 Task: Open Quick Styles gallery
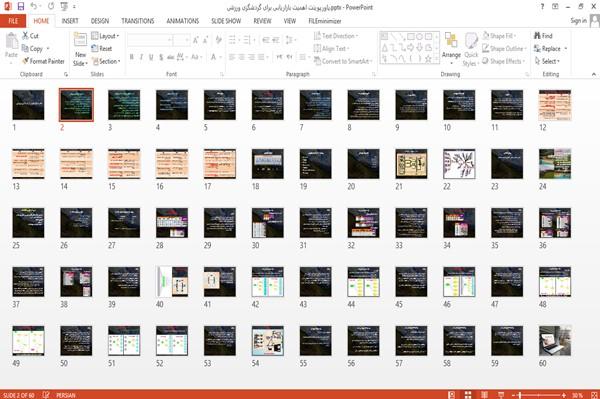pyautogui.click(x=471, y=50)
